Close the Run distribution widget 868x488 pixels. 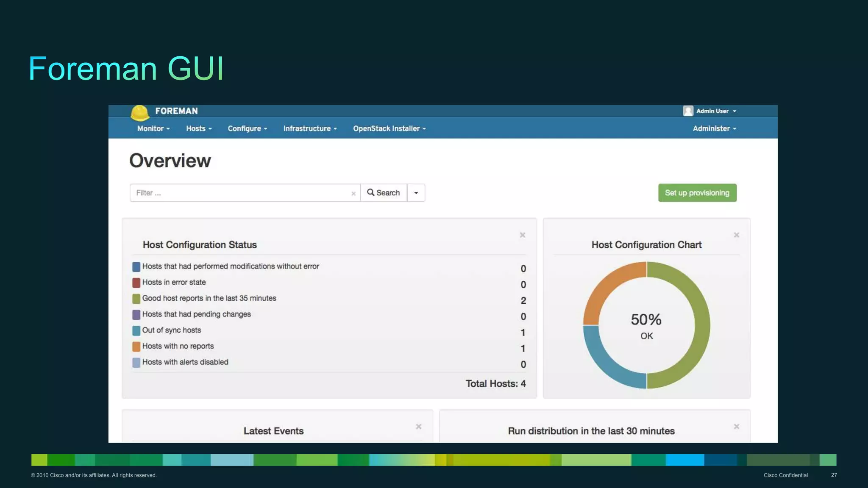(736, 427)
